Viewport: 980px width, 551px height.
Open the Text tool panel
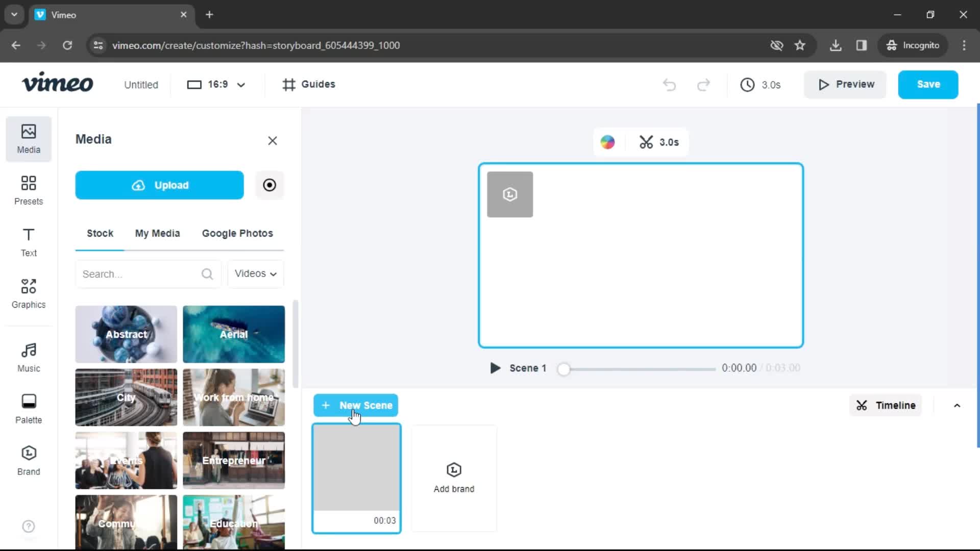coord(29,242)
